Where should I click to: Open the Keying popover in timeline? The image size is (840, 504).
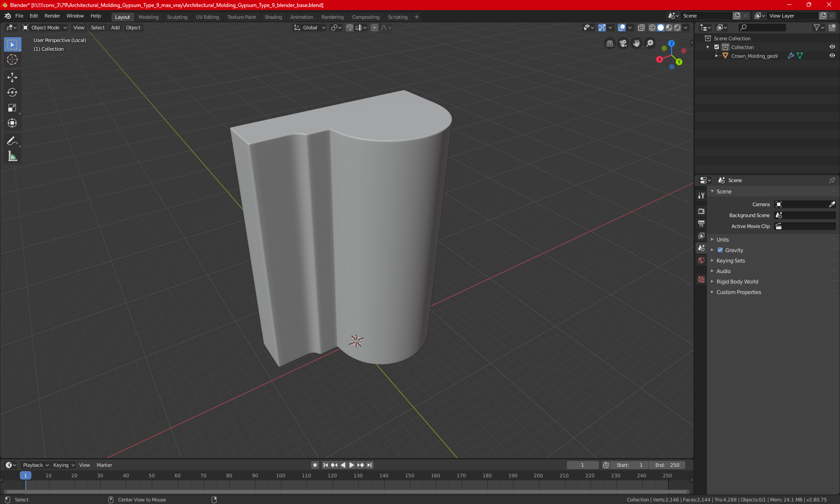click(x=63, y=465)
